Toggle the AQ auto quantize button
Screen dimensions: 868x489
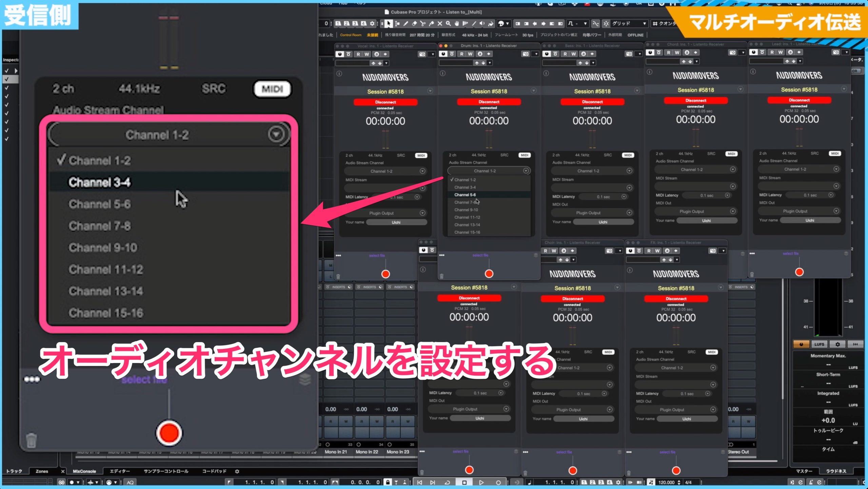pos(130,482)
